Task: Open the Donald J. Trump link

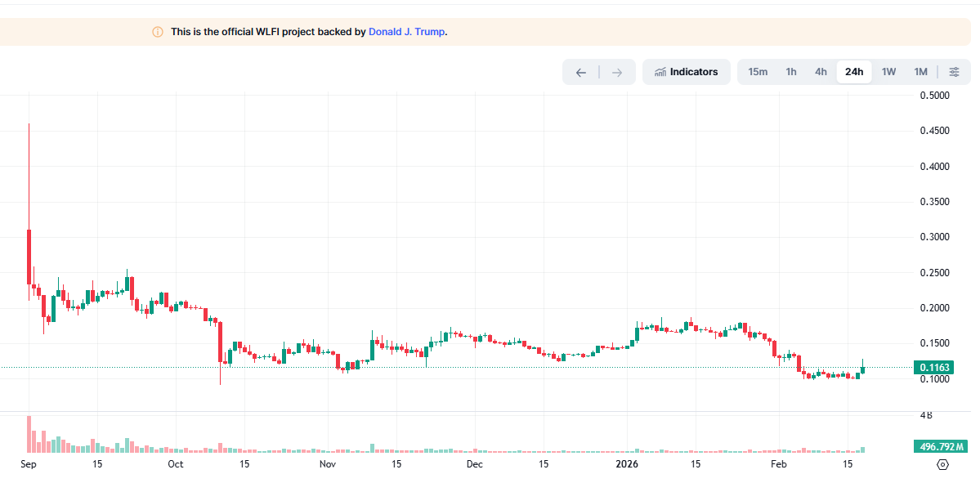Action: point(406,32)
